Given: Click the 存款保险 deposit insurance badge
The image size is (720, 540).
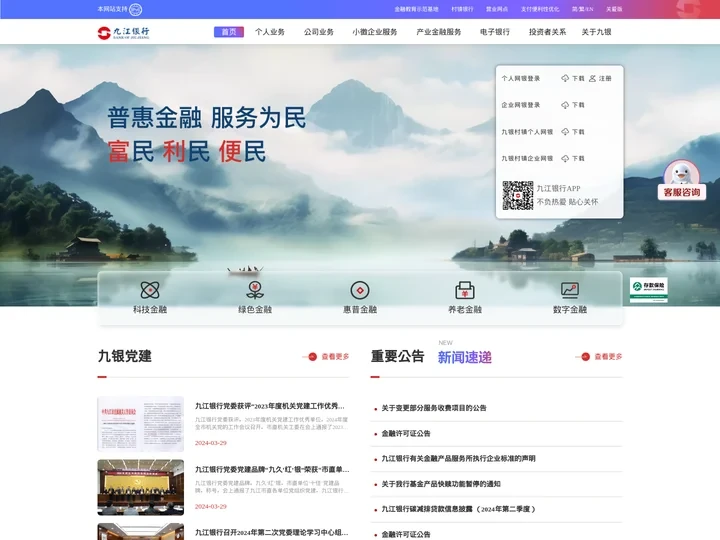Looking at the screenshot, I should coord(648,290).
